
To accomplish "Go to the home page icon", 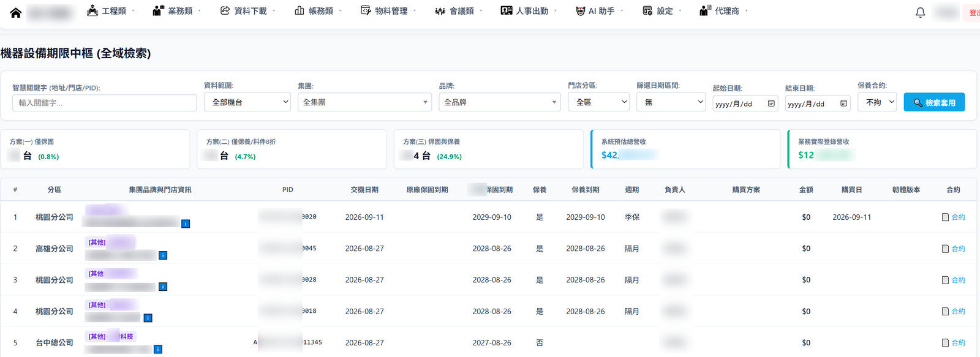I will click(16, 12).
